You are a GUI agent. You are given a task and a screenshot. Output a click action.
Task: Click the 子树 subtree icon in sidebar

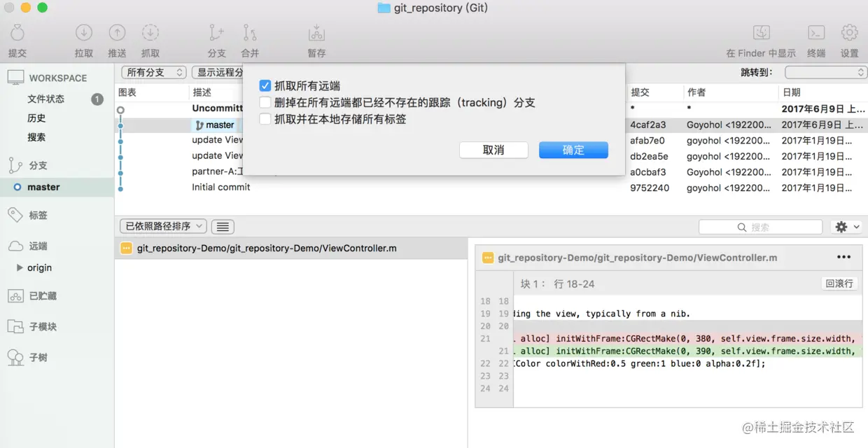coord(15,358)
